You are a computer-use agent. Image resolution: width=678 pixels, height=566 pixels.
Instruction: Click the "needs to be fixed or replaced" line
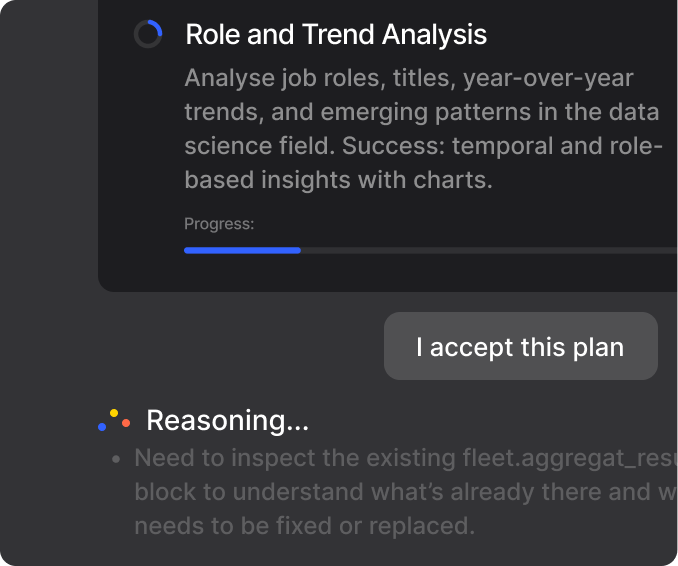click(304, 526)
